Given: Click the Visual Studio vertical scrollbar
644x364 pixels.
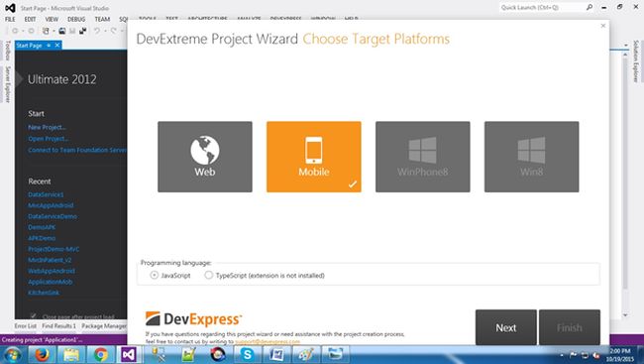Looking at the screenshot, I should pos(625,184).
